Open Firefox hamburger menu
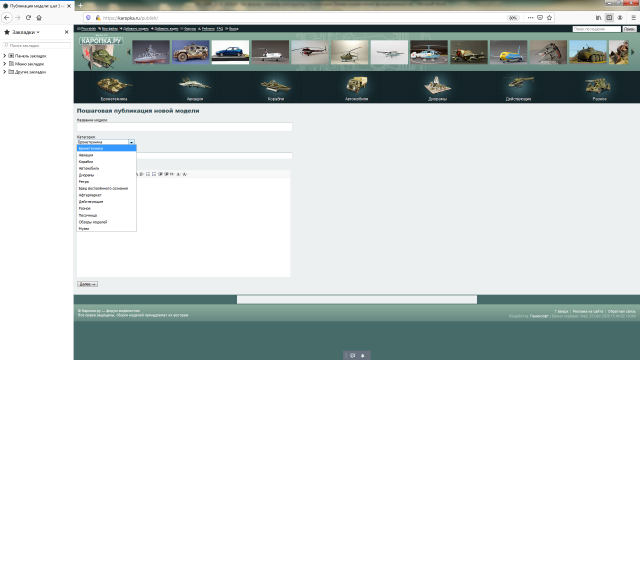Image resolution: width=640 pixels, height=580 pixels. coord(632,17)
